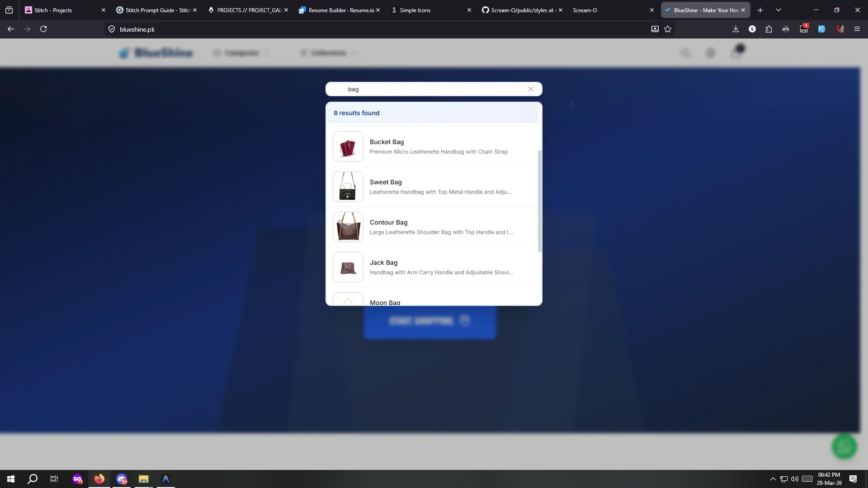Open File Explorer from taskbar
The height and width of the screenshot is (488, 868).
click(143, 479)
